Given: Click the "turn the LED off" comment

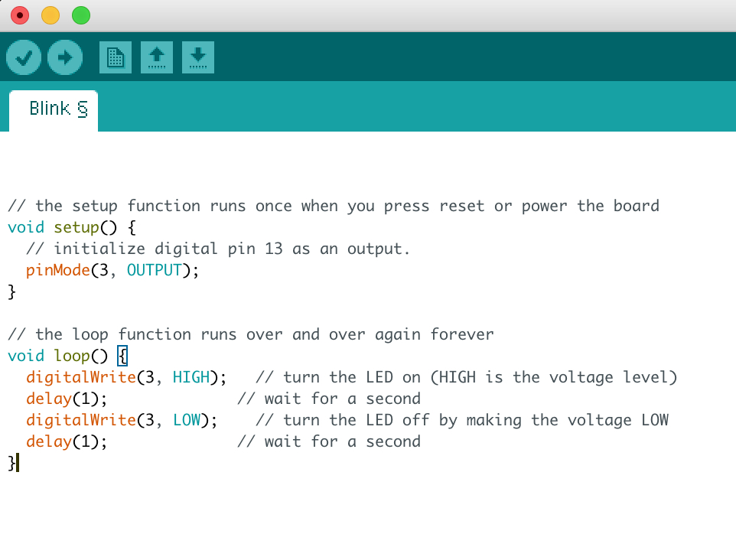Looking at the screenshot, I should [462, 420].
